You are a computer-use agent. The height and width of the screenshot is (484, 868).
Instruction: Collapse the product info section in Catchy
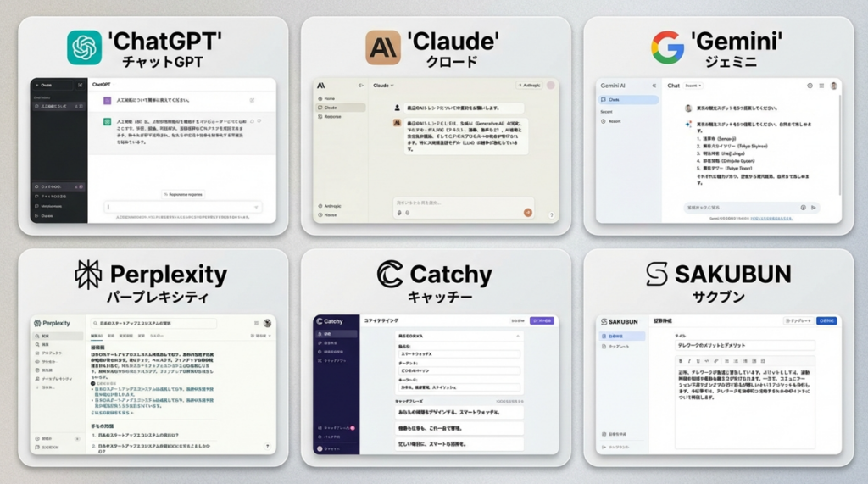click(517, 337)
